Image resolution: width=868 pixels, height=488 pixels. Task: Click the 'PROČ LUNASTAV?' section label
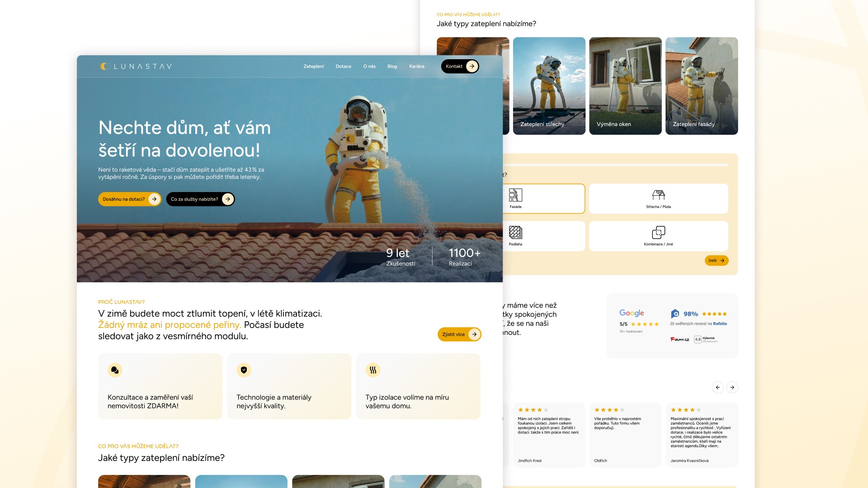[x=122, y=302]
